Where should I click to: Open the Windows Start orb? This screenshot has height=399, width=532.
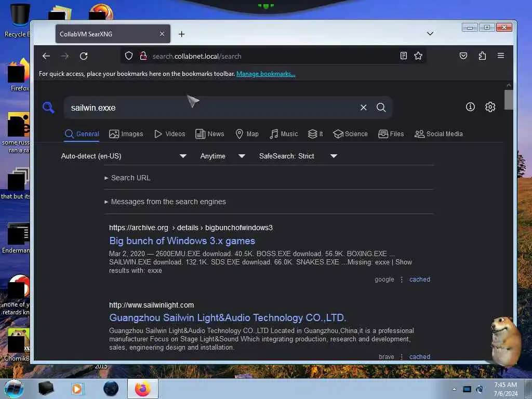coord(14,389)
